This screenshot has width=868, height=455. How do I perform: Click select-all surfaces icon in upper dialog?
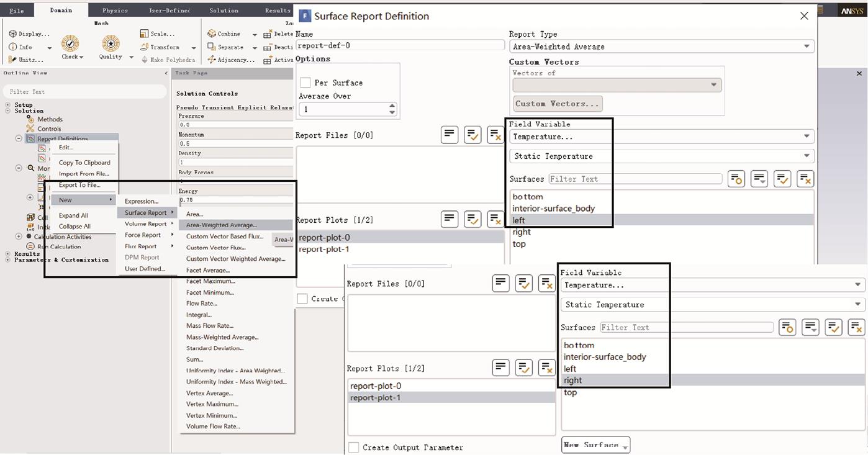coord(782,179)
